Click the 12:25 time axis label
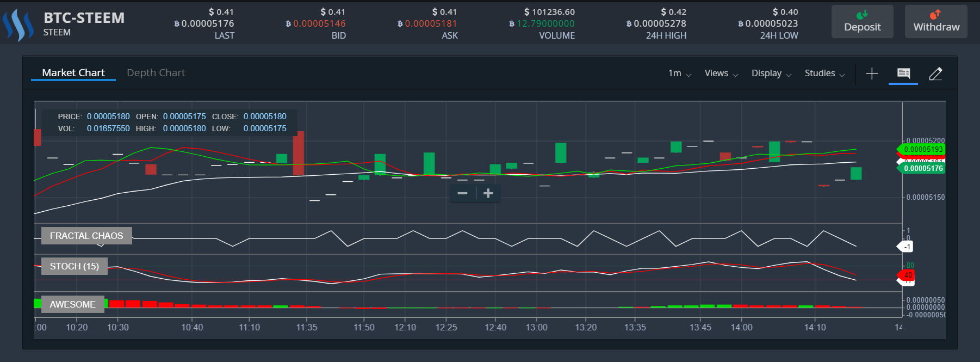 tap(446, 327)
